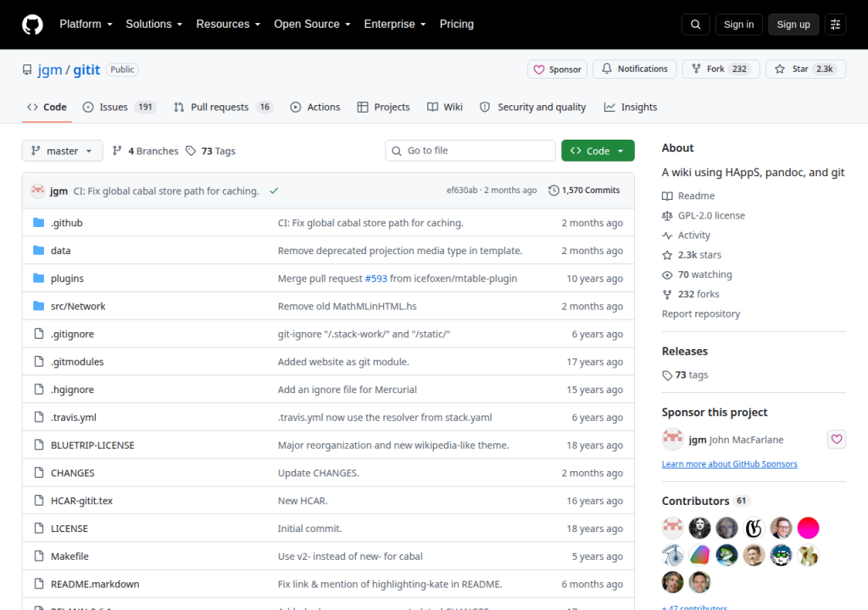The image size is (868, 610).
Task: Open the jgm owner link
Action: [50, 70]
